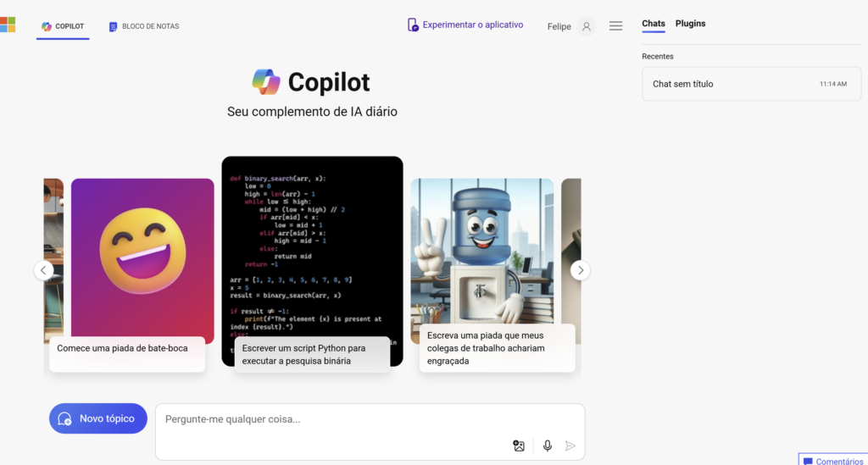Click the Microsoft logo icon

pos(8,25)
